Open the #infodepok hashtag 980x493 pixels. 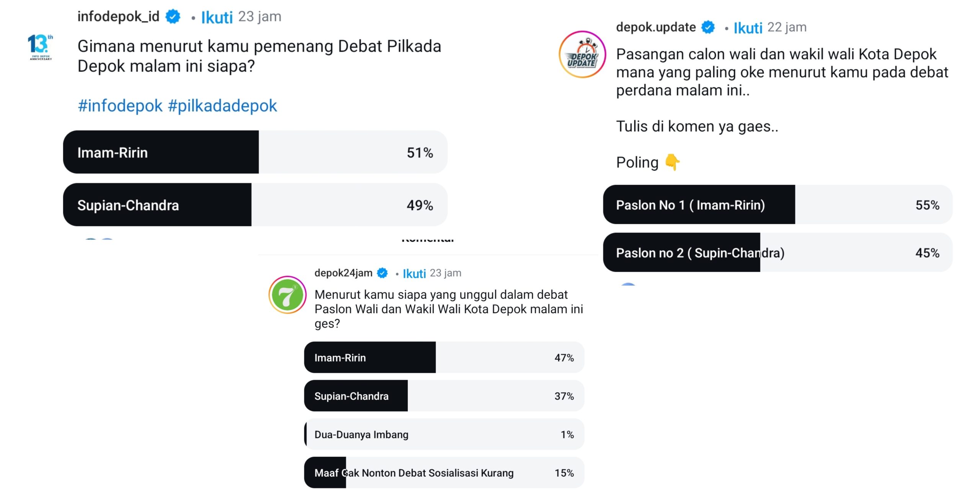(x=119, y=105)
